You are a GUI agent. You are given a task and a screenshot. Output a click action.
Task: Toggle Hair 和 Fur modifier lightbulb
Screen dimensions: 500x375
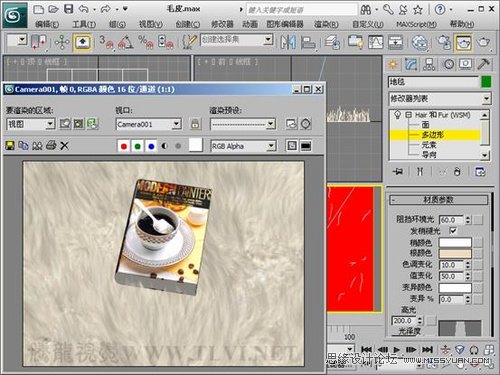(x=397, y=115)
